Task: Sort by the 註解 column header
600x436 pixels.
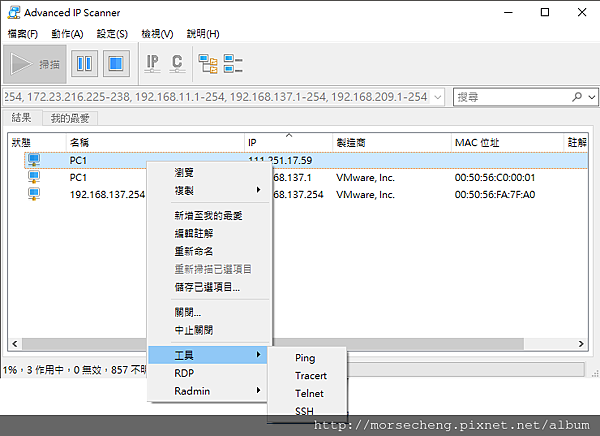Action: (576, 143)
